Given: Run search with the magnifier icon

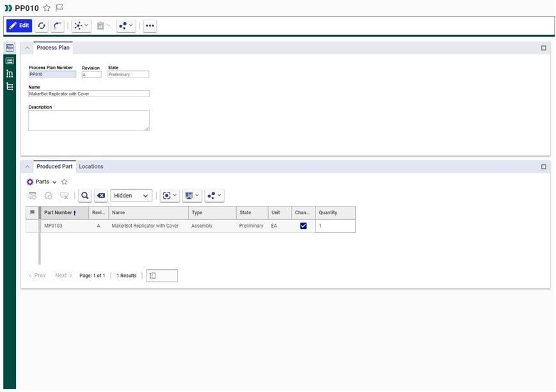Looking at the screenshot, I should click(84, 196).
